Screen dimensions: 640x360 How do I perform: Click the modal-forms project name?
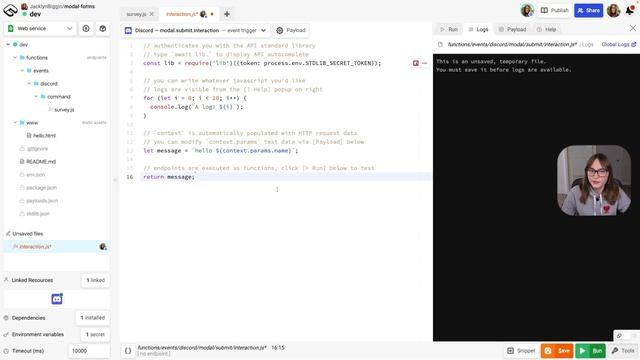tap(79, 7)
